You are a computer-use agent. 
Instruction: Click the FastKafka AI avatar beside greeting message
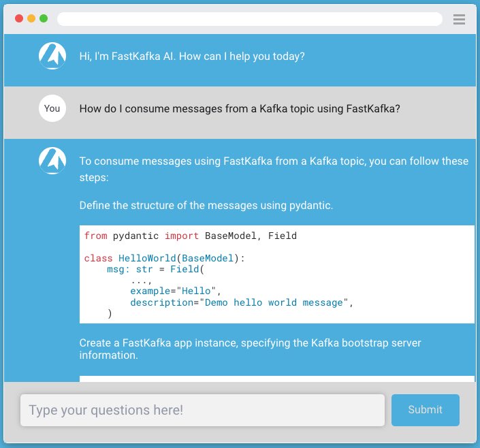pyautogui.click(x=52, y=56)
